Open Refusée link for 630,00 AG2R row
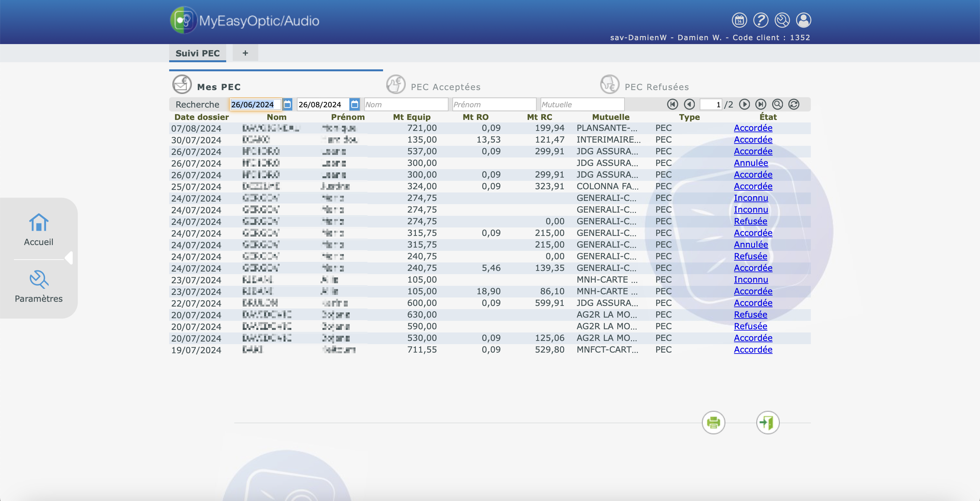980x501 pixels. click(750, 315)
